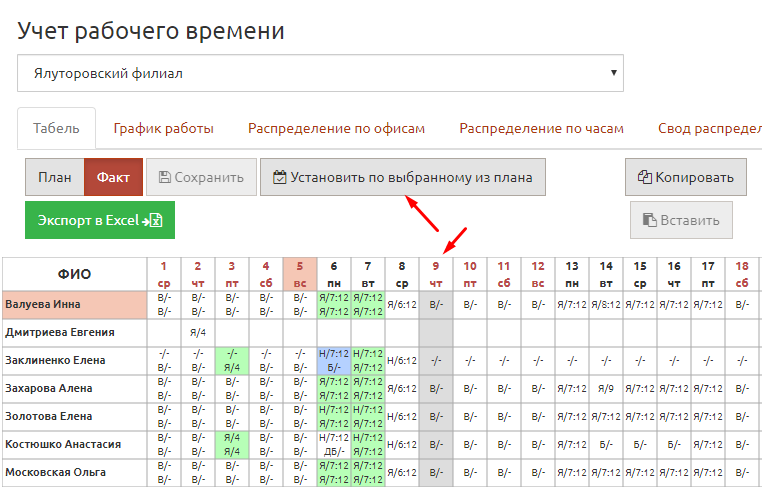Open the Распределение по офисам tab
Image resolution: width=762 pixels, height=495 pixels.
pyautogui.click(x=336, y=128)
